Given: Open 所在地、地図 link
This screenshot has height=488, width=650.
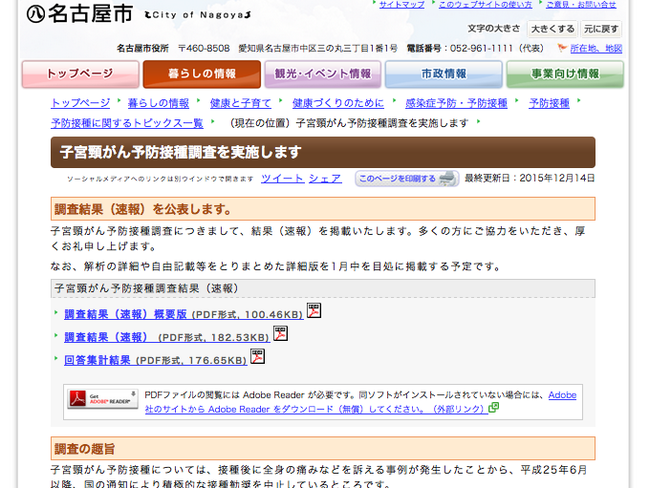Looking at the screenshot, I should point(595,48).
